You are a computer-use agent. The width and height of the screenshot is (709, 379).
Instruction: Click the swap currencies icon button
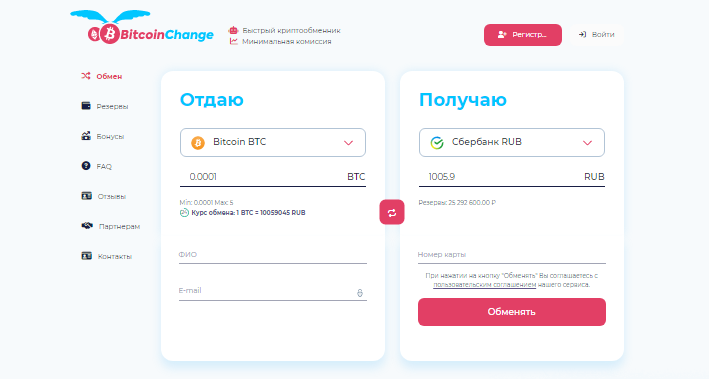392,212
